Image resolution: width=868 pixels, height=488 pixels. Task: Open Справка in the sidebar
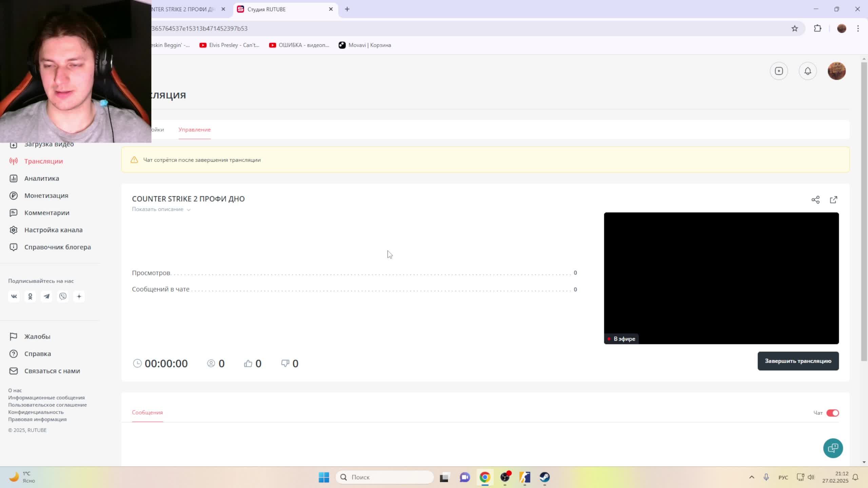[x=37, y=354]
